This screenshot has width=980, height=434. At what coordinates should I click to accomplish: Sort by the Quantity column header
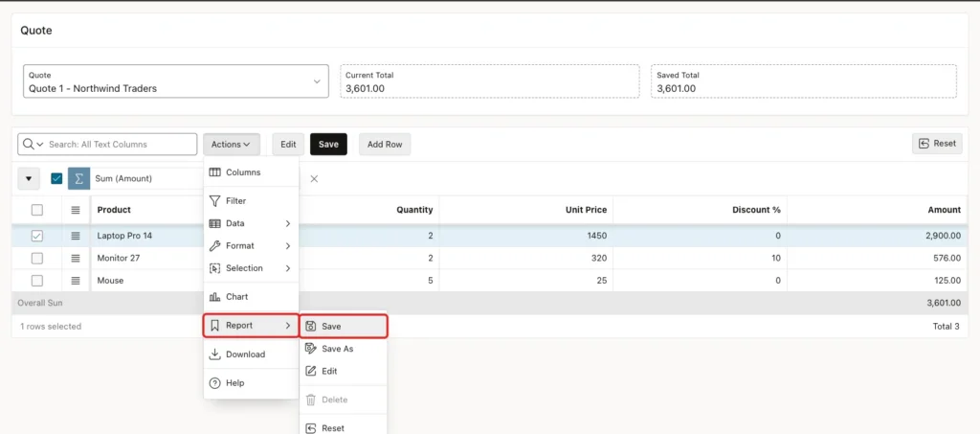pyautogui.click(x=414, y=210)
